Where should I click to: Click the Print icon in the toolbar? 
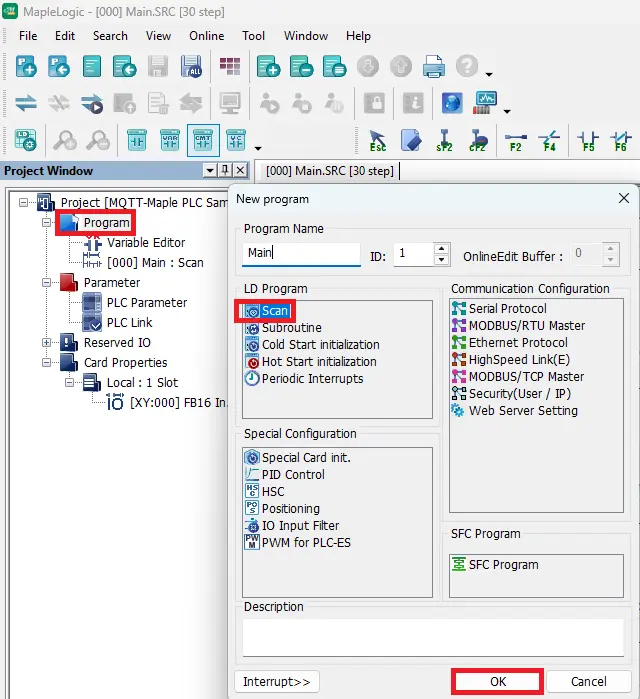pos(433,67)
